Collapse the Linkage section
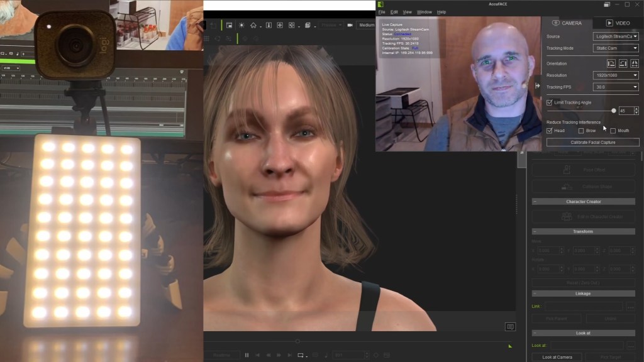This screenshot has height=362, width=644. [x=535, y=293]
